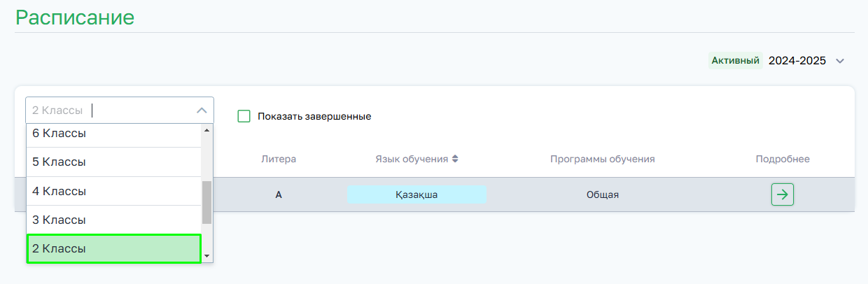Click the Общая program cell

tap(603, 194)
